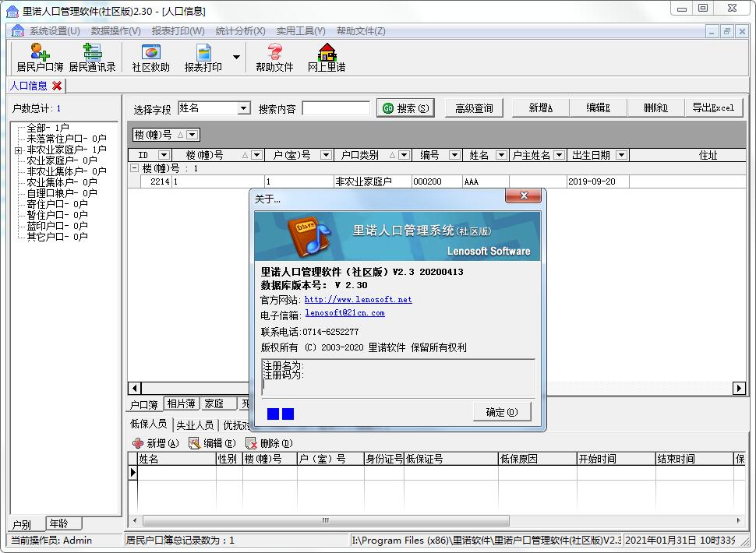756x553 pixels.
Task: Select the 农业家庭户- 0户 tree item
Action: [x=62, y=160]
